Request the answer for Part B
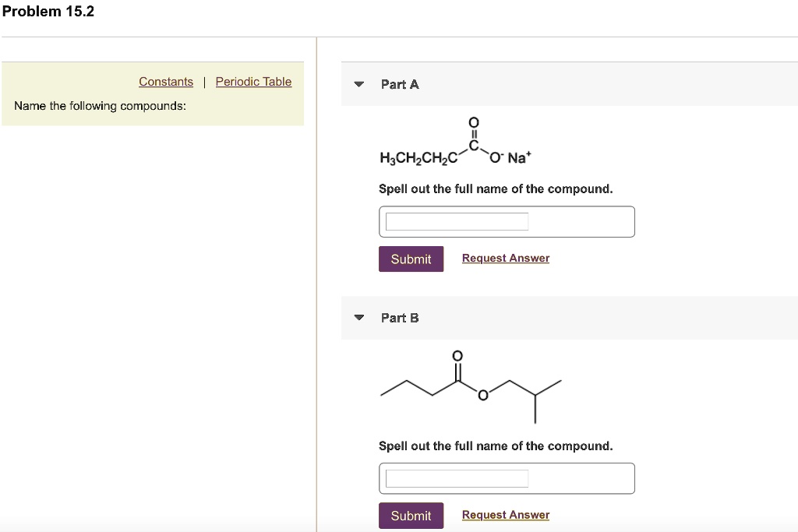 pyautogui.click(x=505, y=514)
